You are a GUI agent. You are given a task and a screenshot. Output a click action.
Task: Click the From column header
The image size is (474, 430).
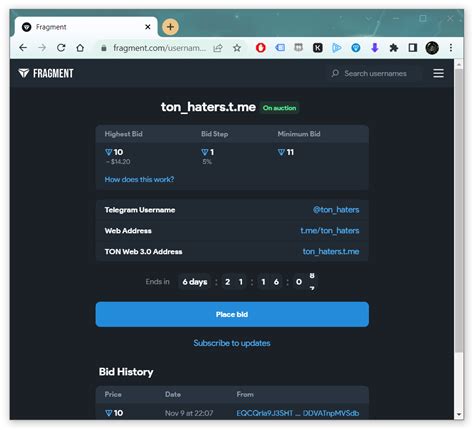click(x=245, y=394)
